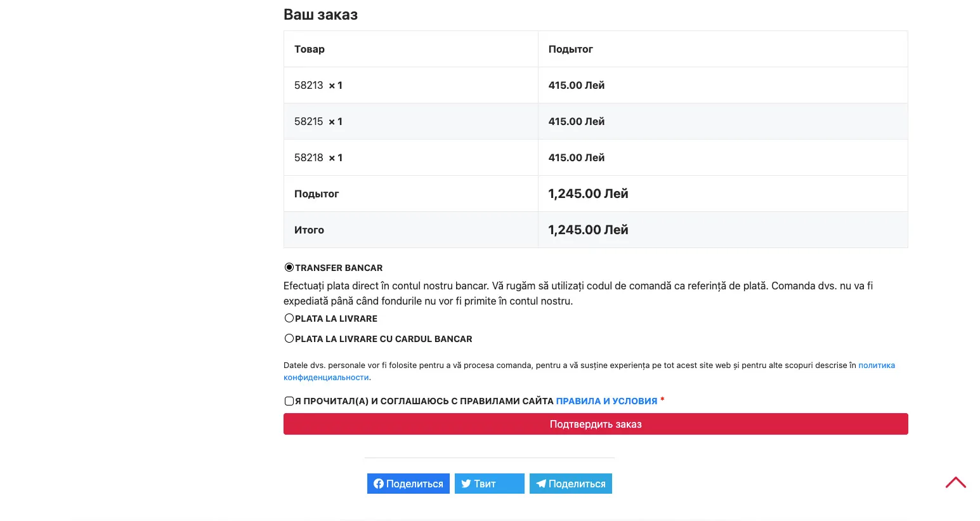Screen dimensions: 980x521
Task: Click the Подтвердить заказ button
Action: click(596, 424)
